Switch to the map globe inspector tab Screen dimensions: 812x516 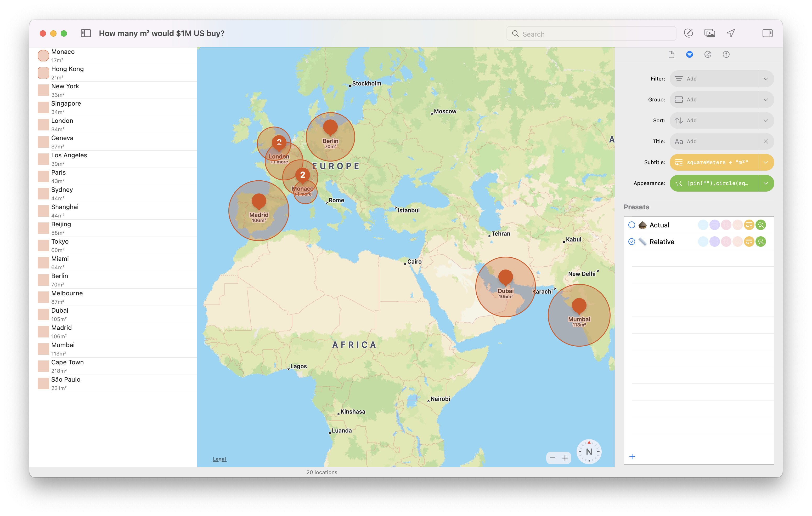pyautogui.click(x=708, y=55)
